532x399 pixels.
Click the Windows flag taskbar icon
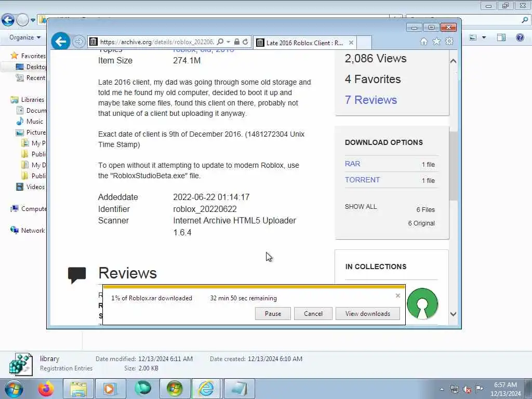point(175,389)
